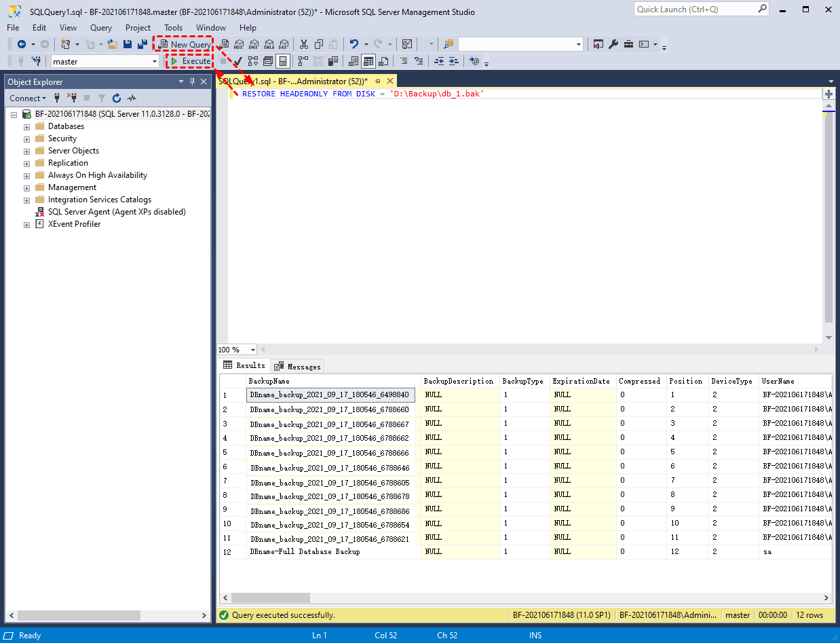The width and height of the screenshot is (840, 643).
Task: Pin the Object Explorer panel
Action: tap(192, 81)
